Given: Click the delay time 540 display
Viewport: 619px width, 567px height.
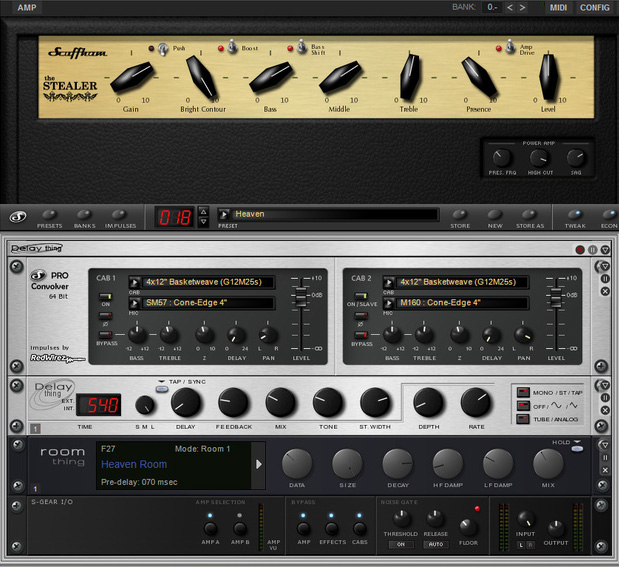Looking at the screenshot, I should (x=99, y=405).
